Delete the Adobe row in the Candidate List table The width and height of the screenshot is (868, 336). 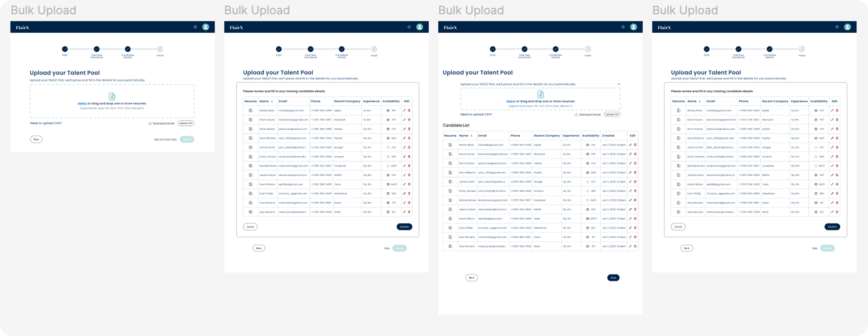[x=635, y=163]
